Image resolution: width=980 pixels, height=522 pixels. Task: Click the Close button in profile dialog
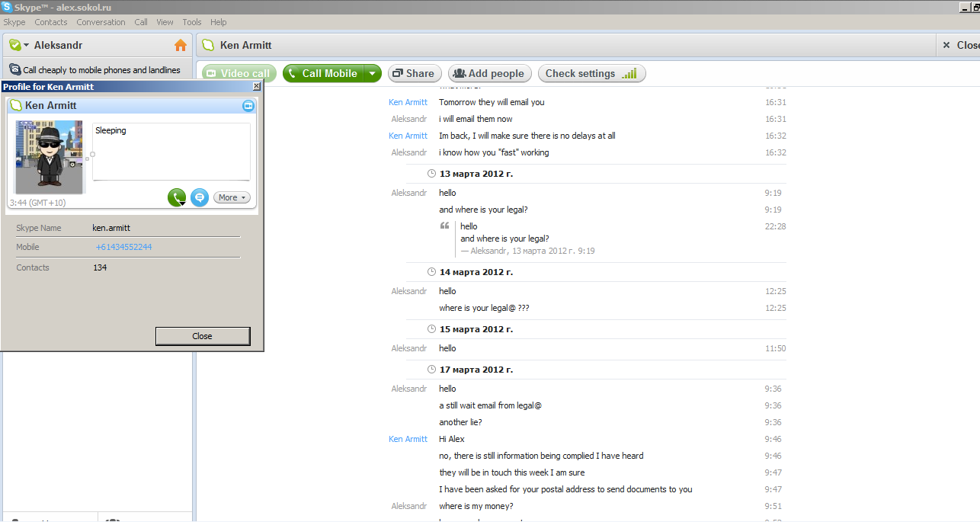[x=203, y=336]
